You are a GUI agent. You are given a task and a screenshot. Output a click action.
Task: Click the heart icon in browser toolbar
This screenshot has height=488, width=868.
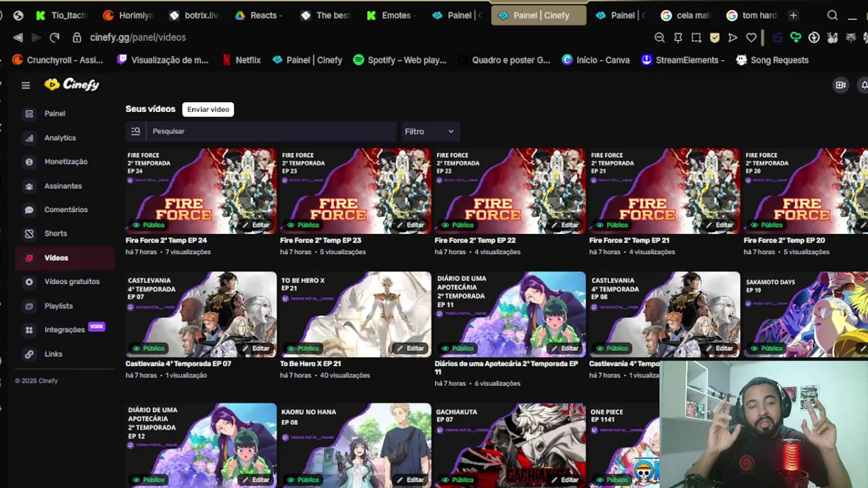pos(751,37)
